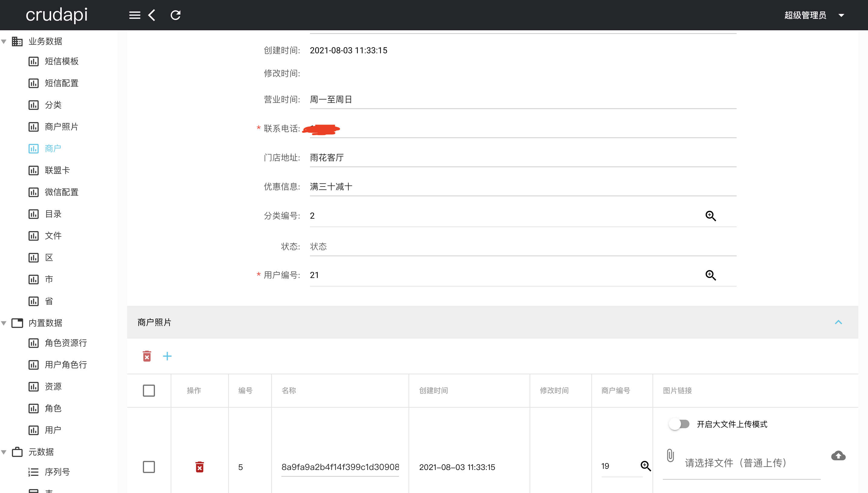Screen dimensions: 868x493
Task: Click the refresh icon in the top bar
Action: (x=175, y=15)
